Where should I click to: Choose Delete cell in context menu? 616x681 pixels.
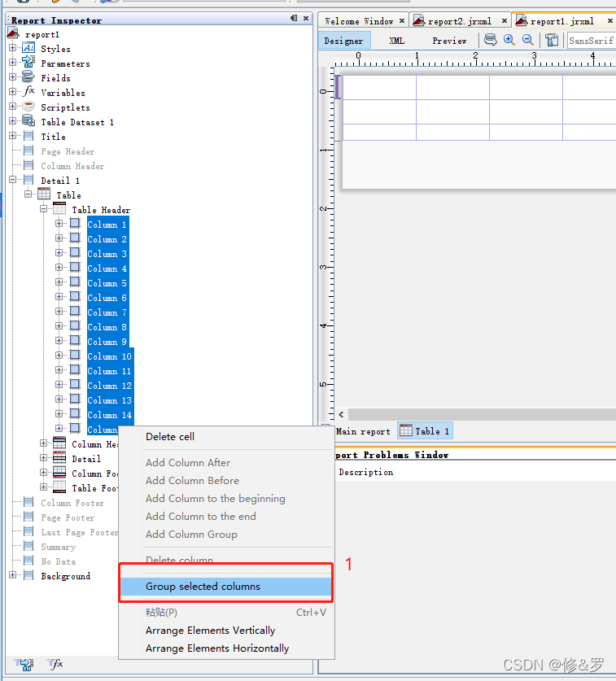226,436
